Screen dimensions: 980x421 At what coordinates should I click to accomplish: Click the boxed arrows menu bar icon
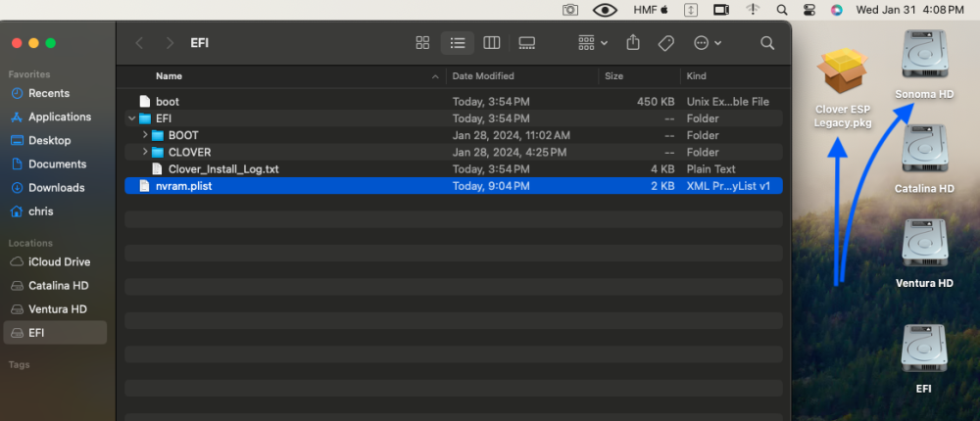691,10
